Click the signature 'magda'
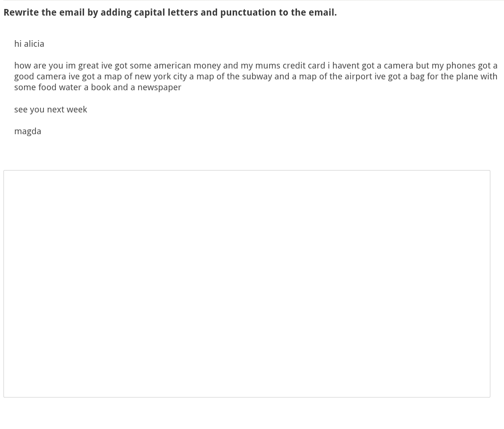Image resolution: width=504 pixels, height=429 pixels. coord(27,131)
